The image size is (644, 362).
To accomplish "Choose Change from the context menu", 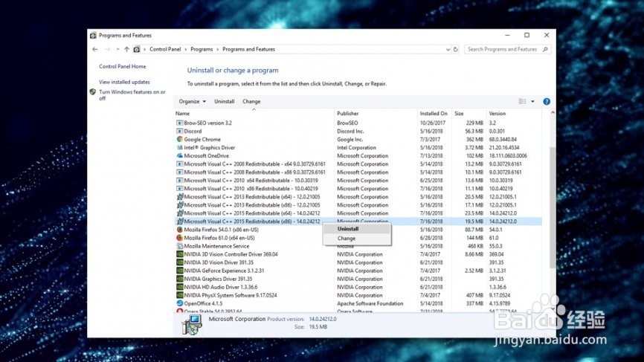I will tap(357, 238).
